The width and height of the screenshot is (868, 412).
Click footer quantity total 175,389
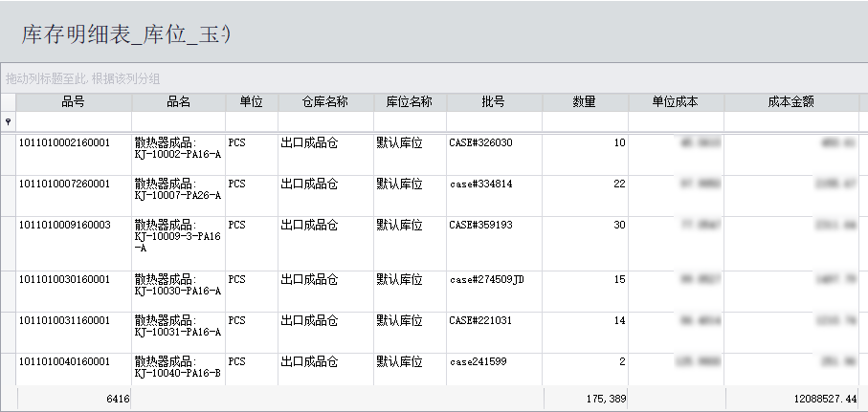pos(606,399)
